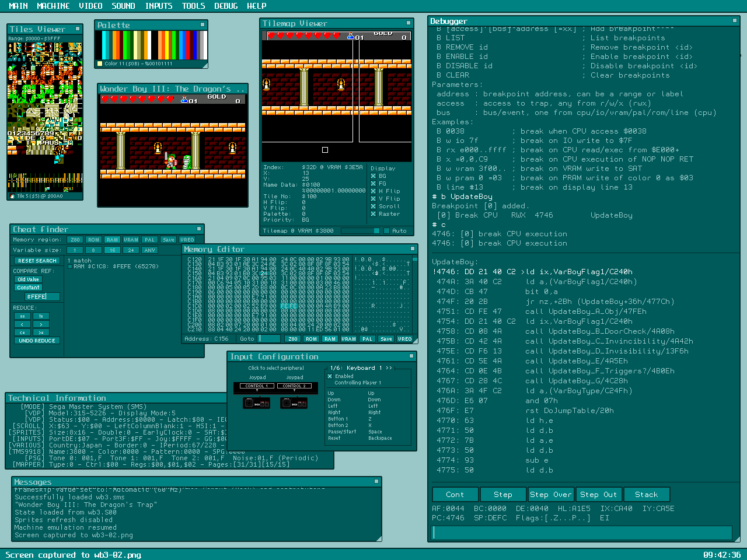Click the >= reduce button
Viewport: 747px width, 560px height.
pyautogui.click(x=41, y=332)
